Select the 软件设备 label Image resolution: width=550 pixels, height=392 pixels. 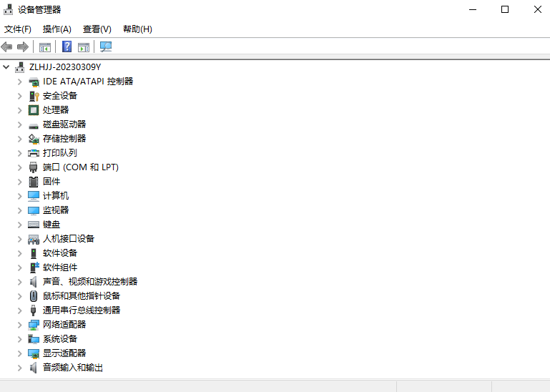(60, 253)
